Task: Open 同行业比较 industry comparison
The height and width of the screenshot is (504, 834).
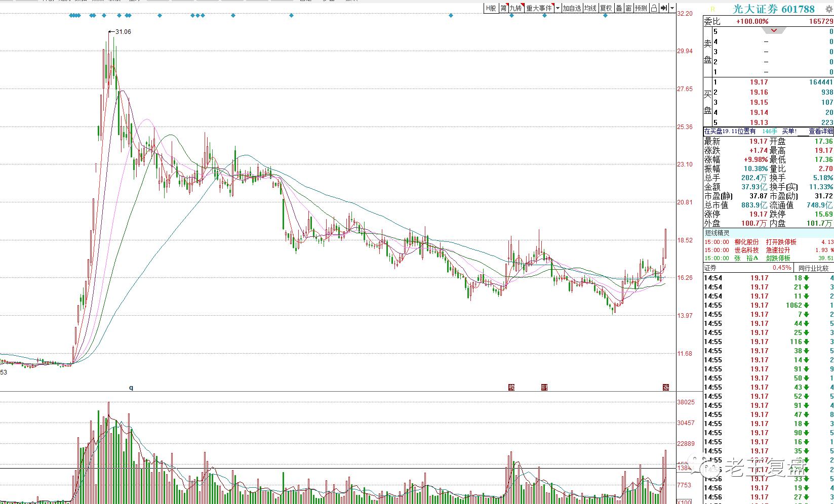Action: pyautogui.click(x=813, y=268)
